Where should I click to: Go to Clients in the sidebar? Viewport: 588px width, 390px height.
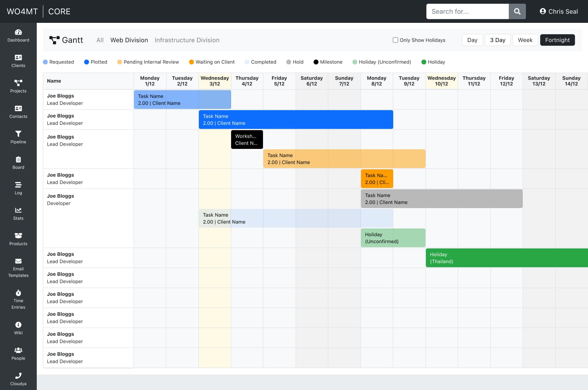coord(18,58)
